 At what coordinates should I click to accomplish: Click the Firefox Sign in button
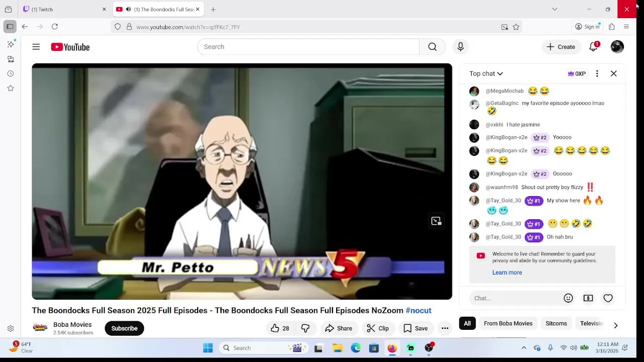click(588, 27)
